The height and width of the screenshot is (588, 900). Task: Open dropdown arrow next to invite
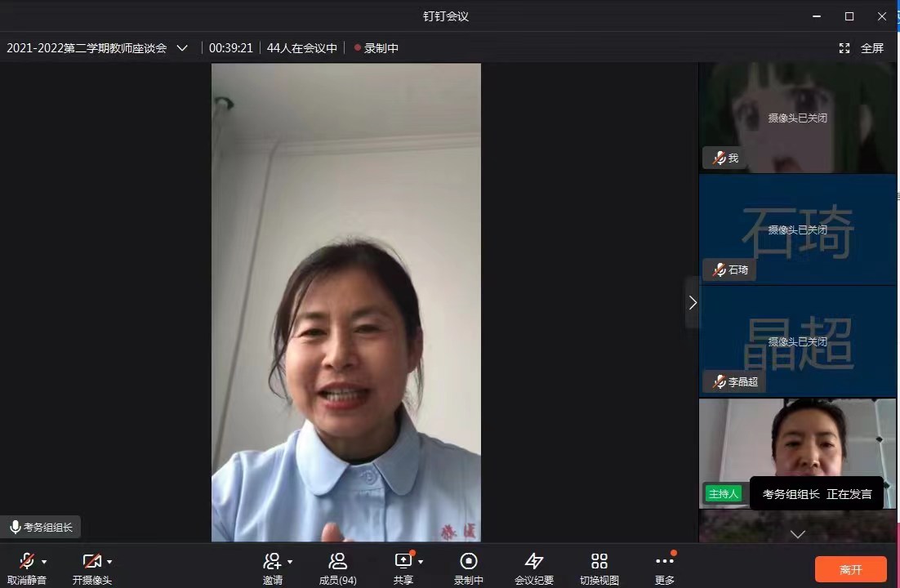pyautogui.click(x=290, y=562)
